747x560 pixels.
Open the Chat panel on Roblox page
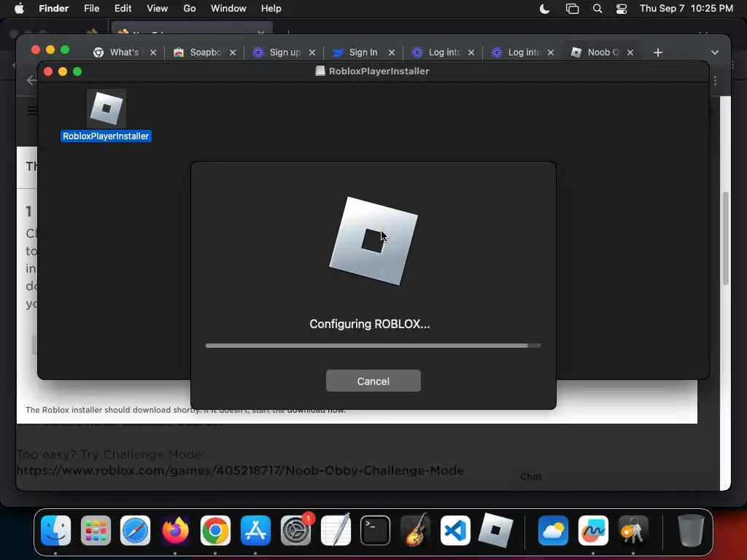[531, 477]
